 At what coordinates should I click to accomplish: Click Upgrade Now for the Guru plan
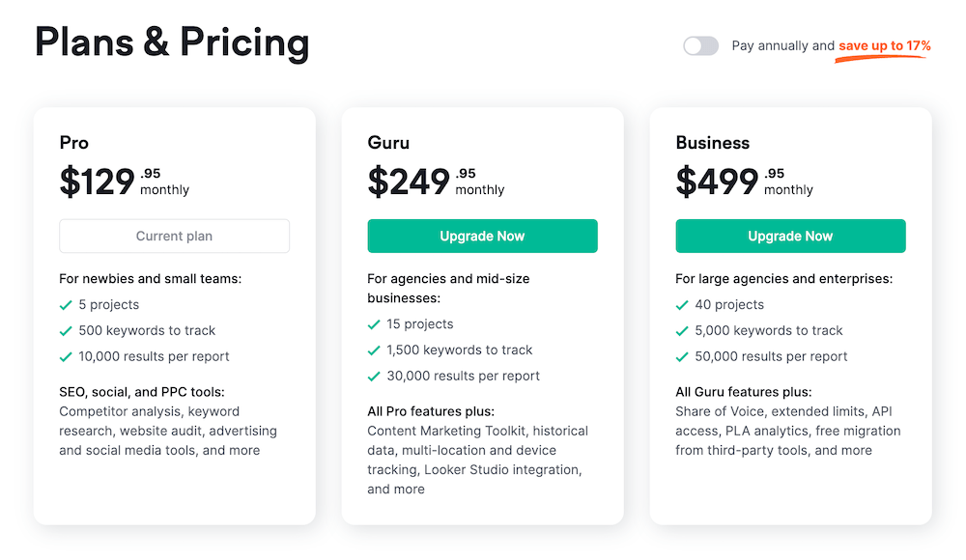click(482, 236)
